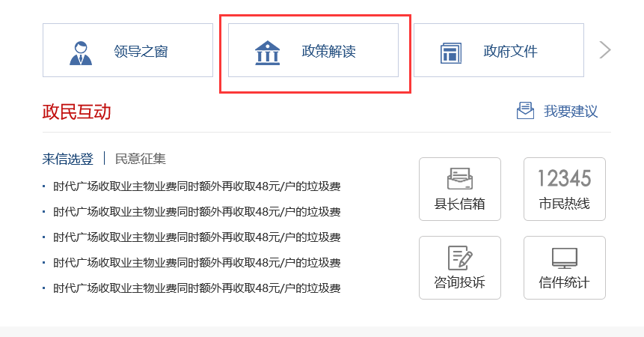Click the monitor icon above 信件统计

pyautogui.click(x=565, y=258)
